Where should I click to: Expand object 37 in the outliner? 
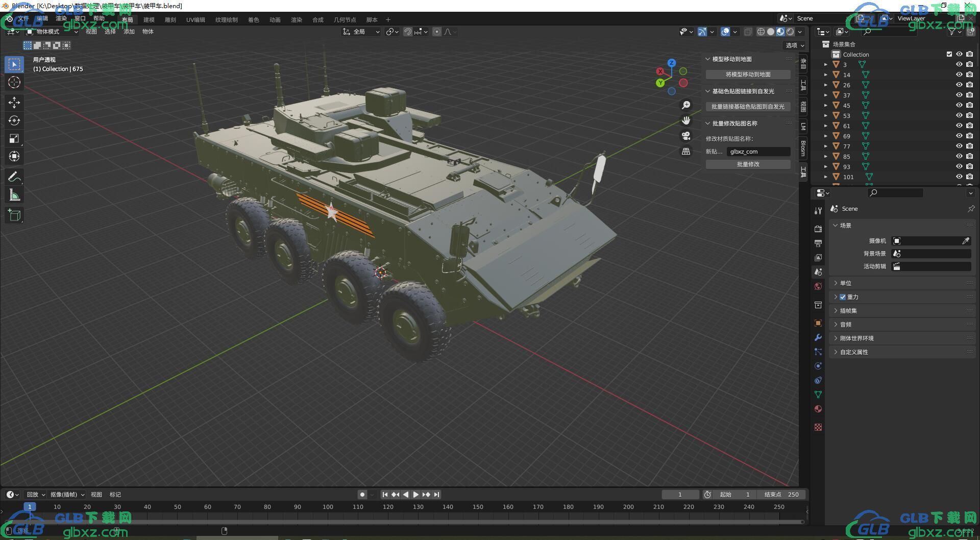click(826, 95)
